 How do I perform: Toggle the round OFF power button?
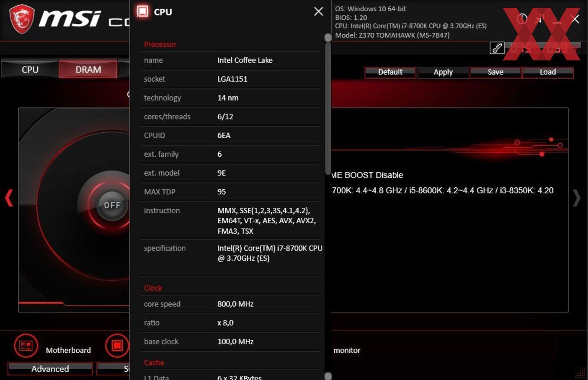point(112,205)
